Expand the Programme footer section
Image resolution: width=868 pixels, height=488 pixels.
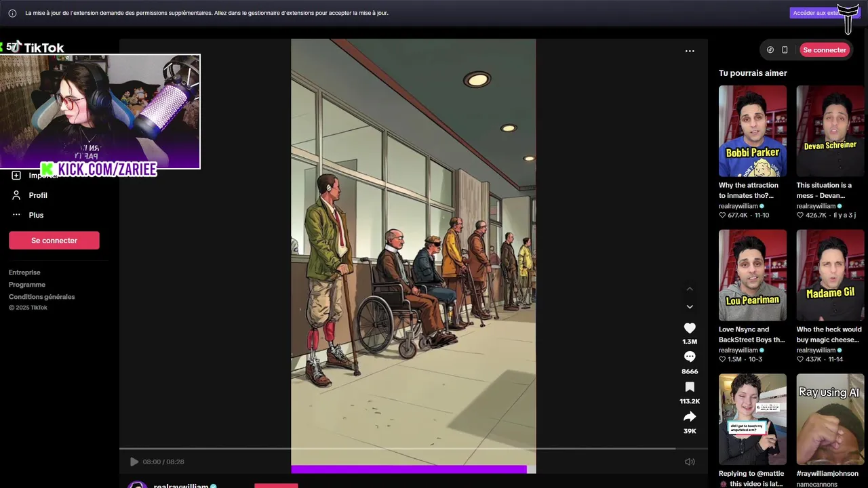click(x=27, y=285)
